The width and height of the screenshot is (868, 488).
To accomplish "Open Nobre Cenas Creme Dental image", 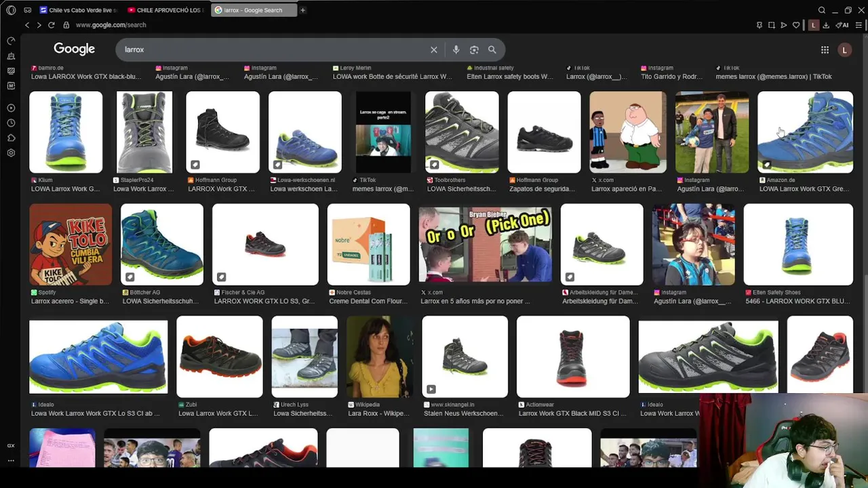I will tap(368, 245).
